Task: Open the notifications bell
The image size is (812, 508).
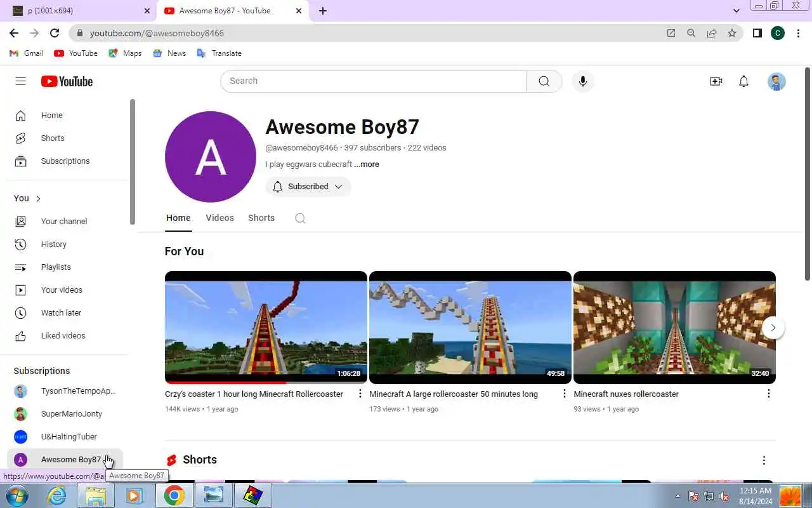Action: 744,81
